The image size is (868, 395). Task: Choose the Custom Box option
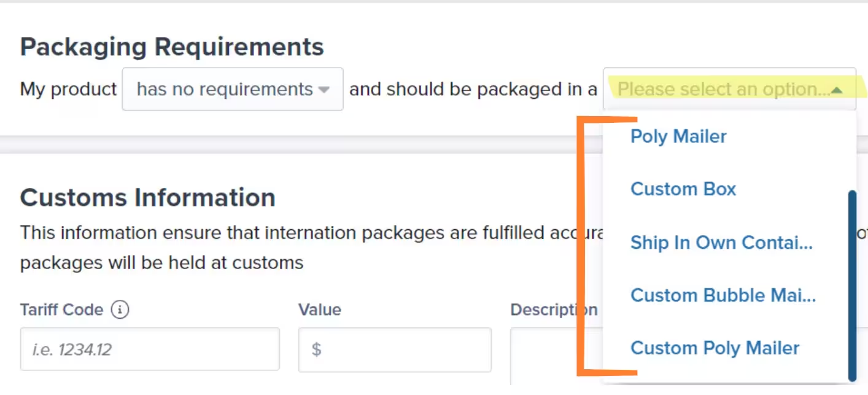pos(683,189)
